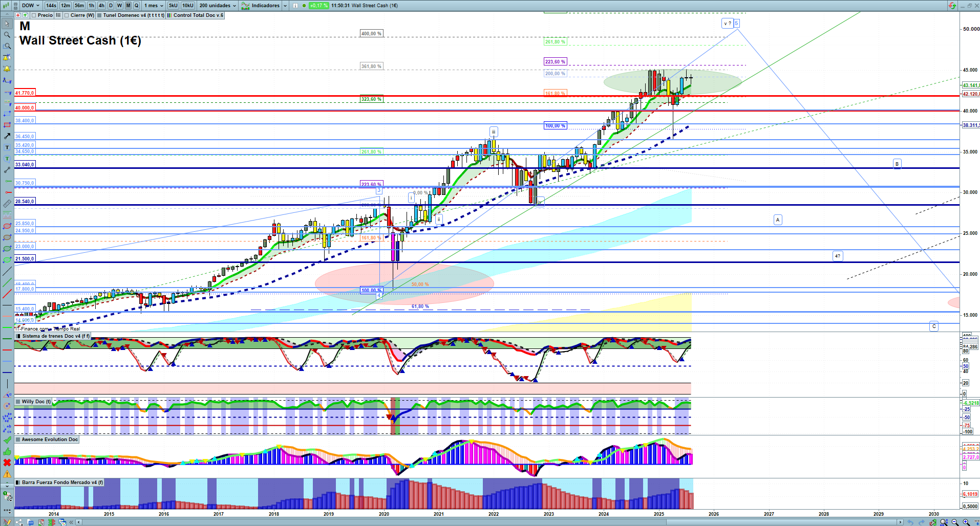
Task: Insert the yellow warning triangle symbol
Action: [7, 474]
